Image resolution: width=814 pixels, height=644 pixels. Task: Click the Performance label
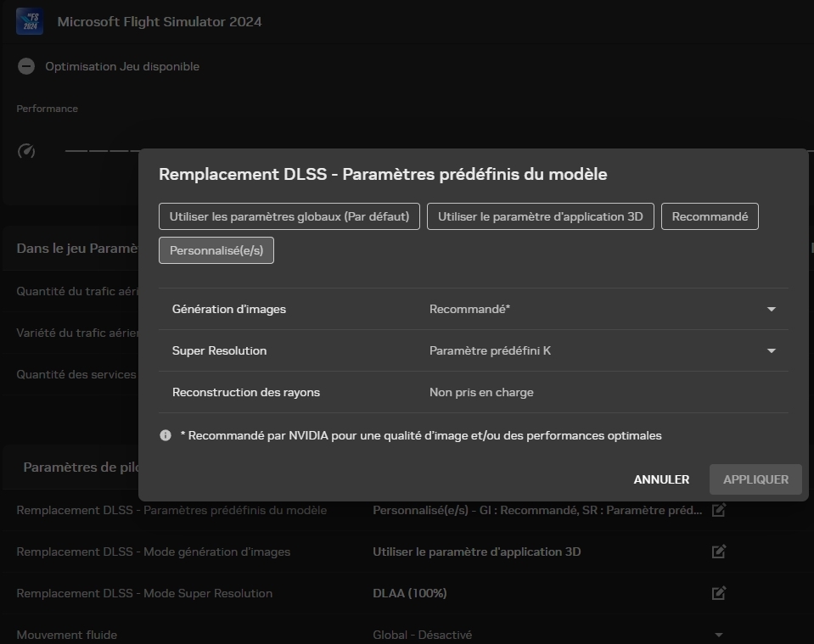click(48, 109)
